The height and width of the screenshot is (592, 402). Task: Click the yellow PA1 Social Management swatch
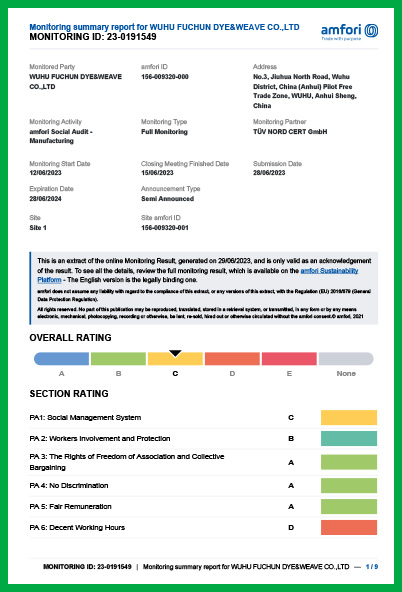(349, 418)
